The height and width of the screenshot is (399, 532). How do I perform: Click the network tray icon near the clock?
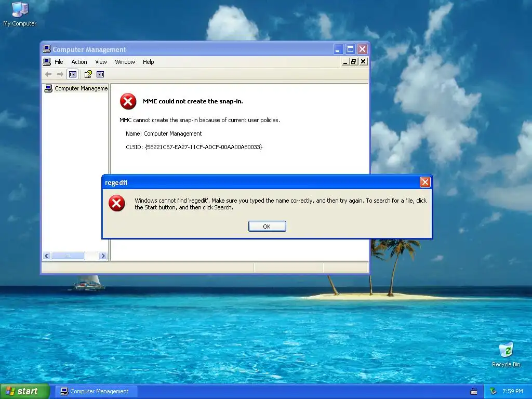coord(494,391)
